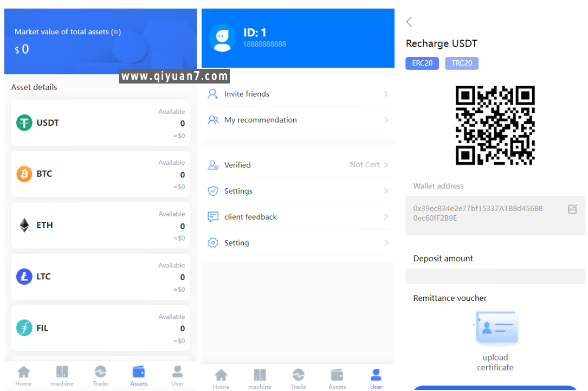Click the Ethereum ETH coin icon
588x391 pixels.
(x=24, y=225)
